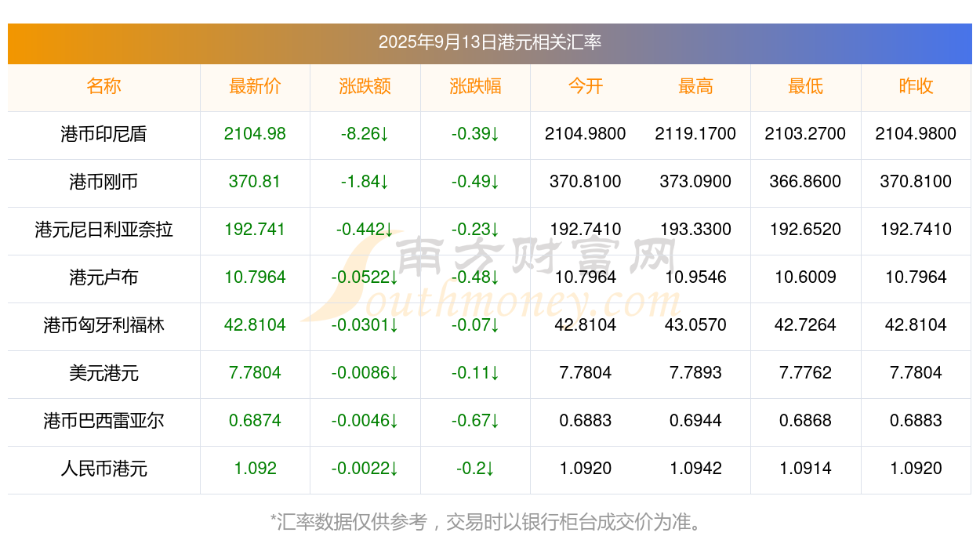Click the latest price 42.8104
Viewport: 980px width, 547px height.
coord(255,325)
